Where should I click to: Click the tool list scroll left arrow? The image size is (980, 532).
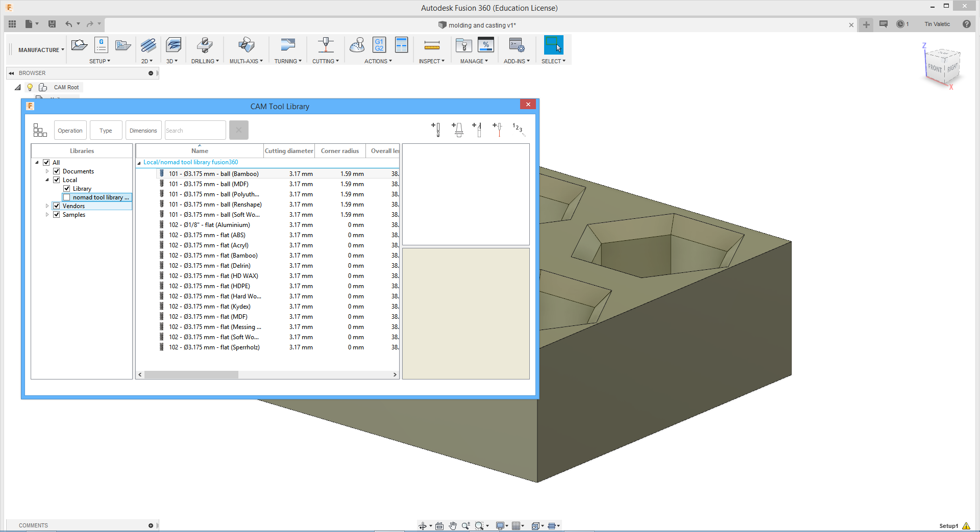click(140, 375)
